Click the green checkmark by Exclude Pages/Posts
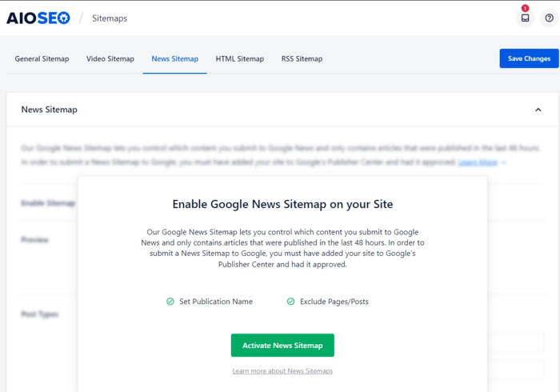Image resolution: width=560 pixels, height=392 pixels. pos(291,302)
